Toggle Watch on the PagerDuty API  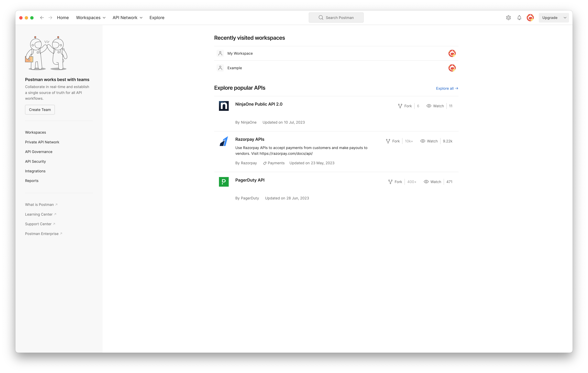pyautogui.click(x=432, y=182)
